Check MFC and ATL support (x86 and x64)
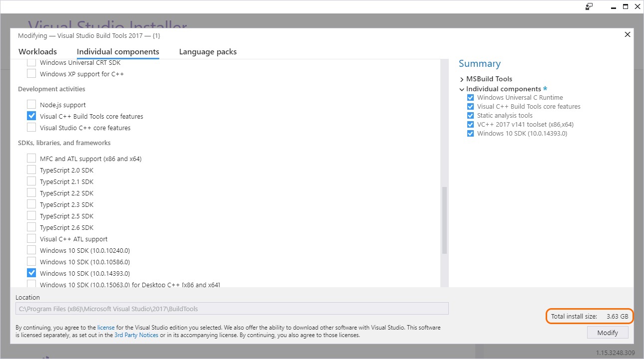This screenshot has height=359, width=644. (31, 159)
